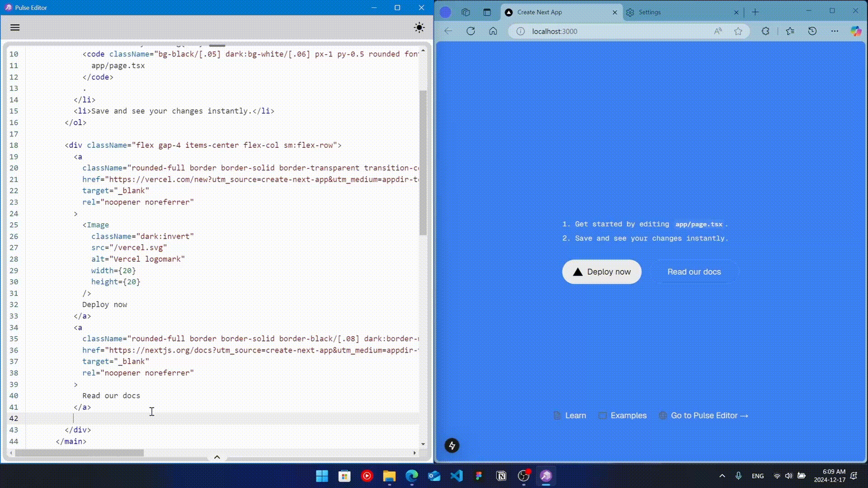Go to the browser home page
Image resolution: width=868 pixels, height=488 pixels.
[x=493, y=31]
